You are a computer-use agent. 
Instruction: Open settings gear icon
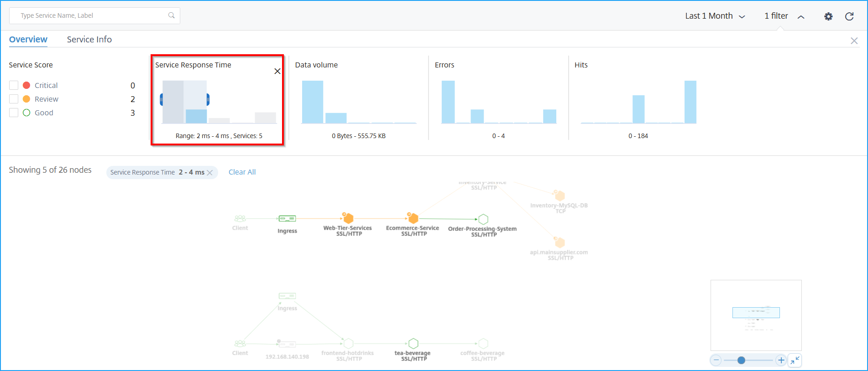828,16
